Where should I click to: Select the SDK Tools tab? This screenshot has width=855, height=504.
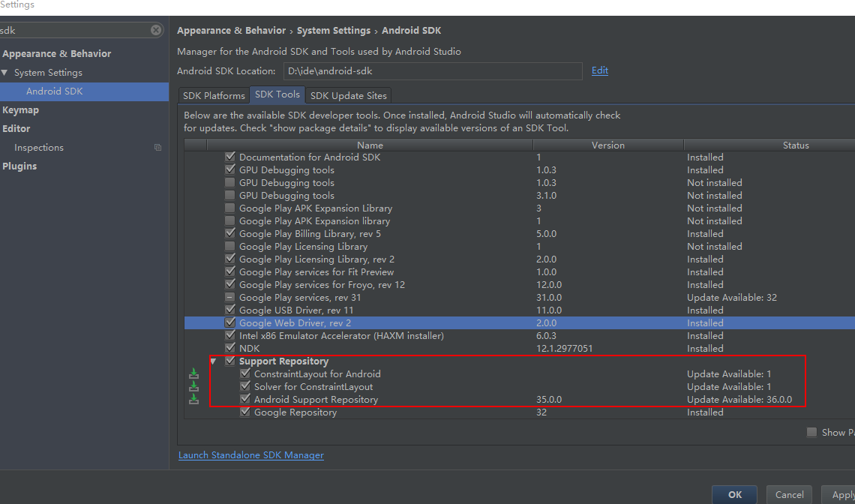pos(277,94)
